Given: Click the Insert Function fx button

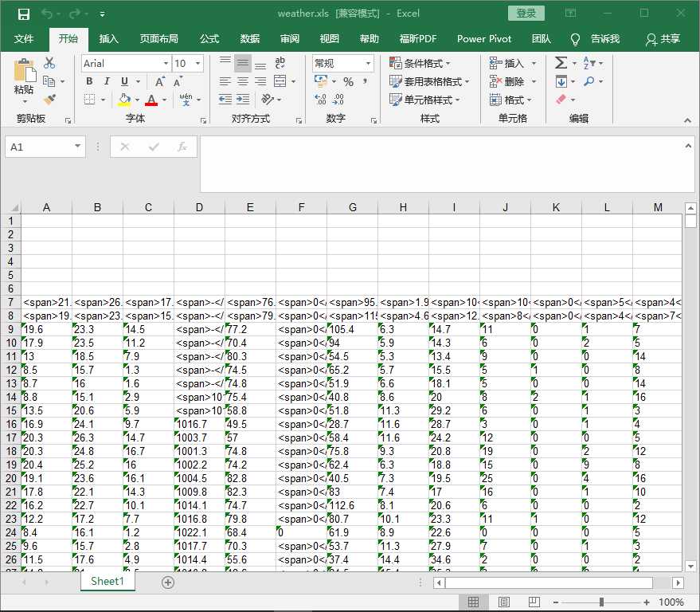Looking at the screenshot, I should 182,147.
